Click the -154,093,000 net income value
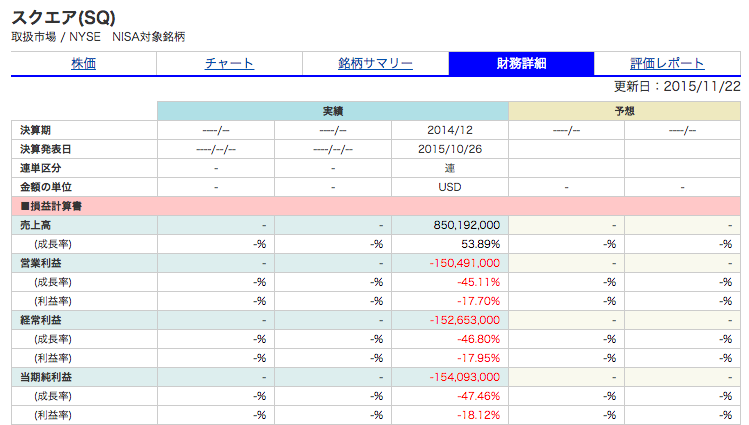 pyautogui.click(x=465, y=377)
